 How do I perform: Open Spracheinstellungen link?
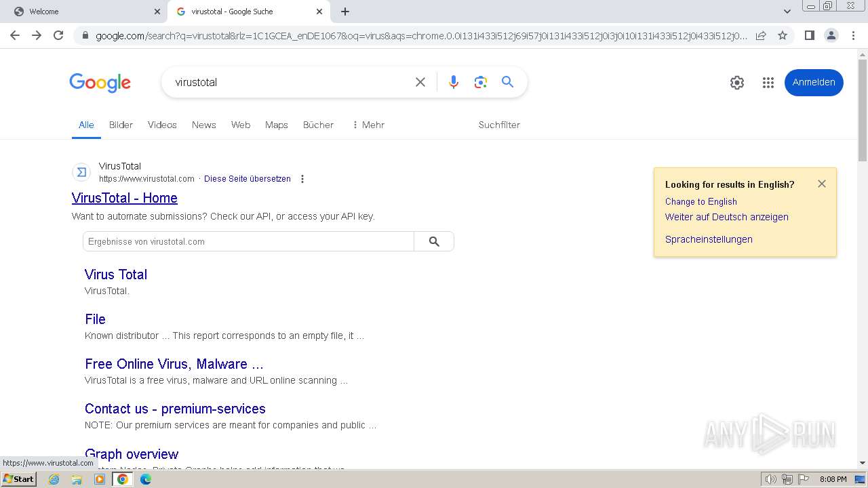[x=709, y=239]
